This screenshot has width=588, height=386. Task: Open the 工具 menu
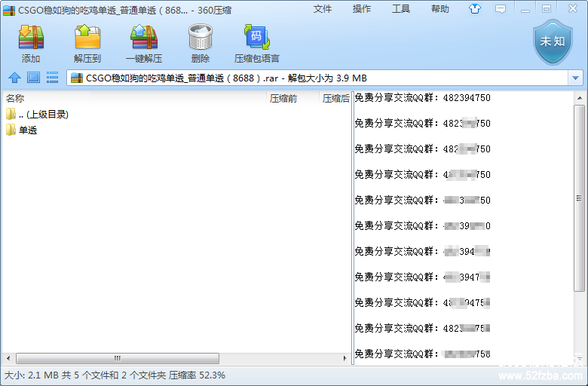(401, 9)
